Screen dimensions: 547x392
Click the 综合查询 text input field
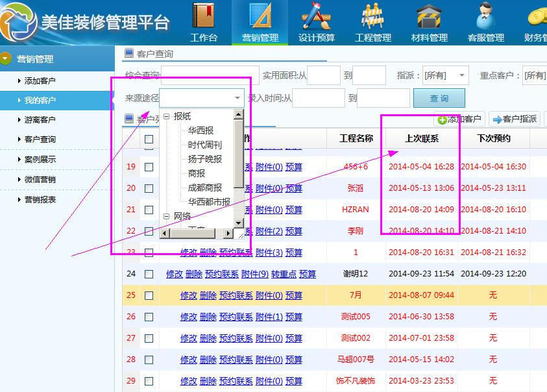click(210, 75)
